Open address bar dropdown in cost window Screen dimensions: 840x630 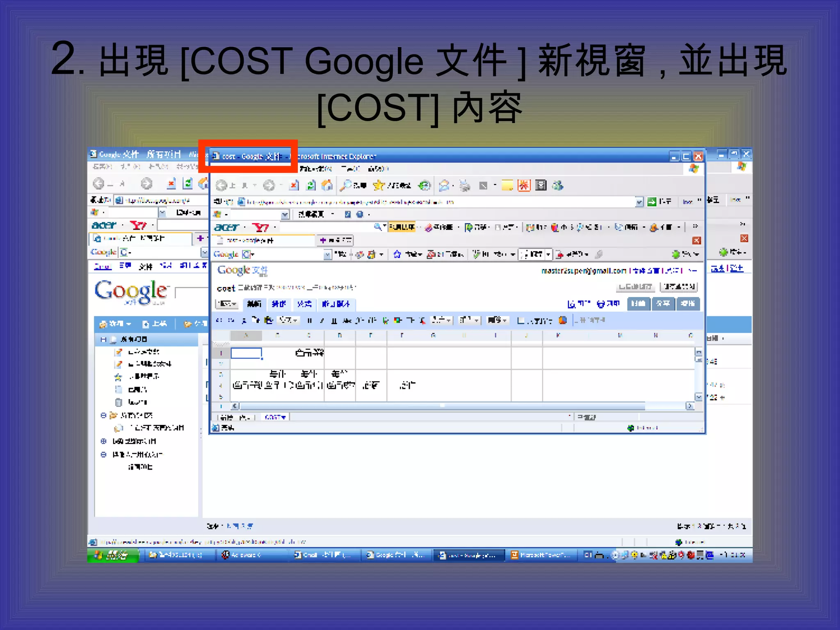point(639,201)
